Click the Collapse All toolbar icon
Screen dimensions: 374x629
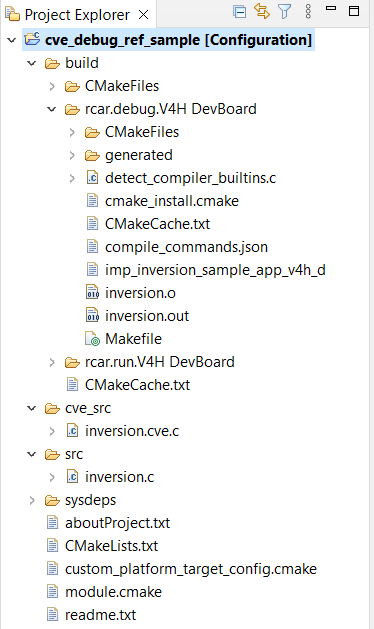coord(240,12)
